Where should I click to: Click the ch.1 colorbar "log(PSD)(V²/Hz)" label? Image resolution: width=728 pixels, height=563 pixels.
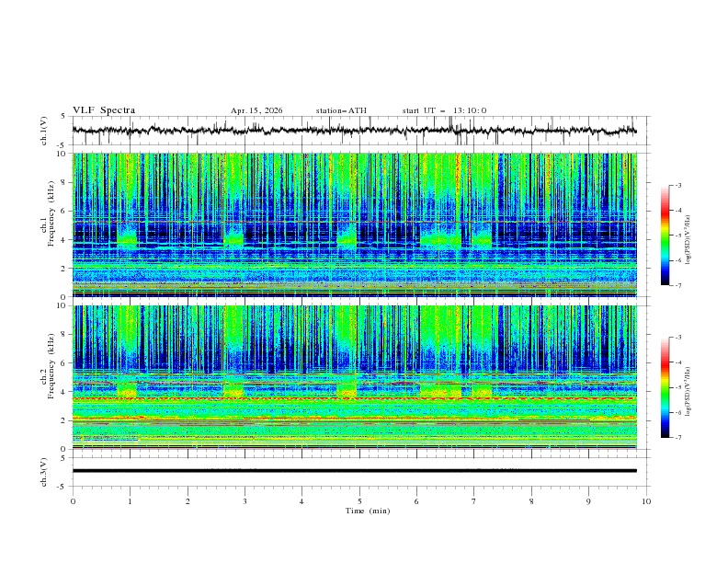point(688,240)
